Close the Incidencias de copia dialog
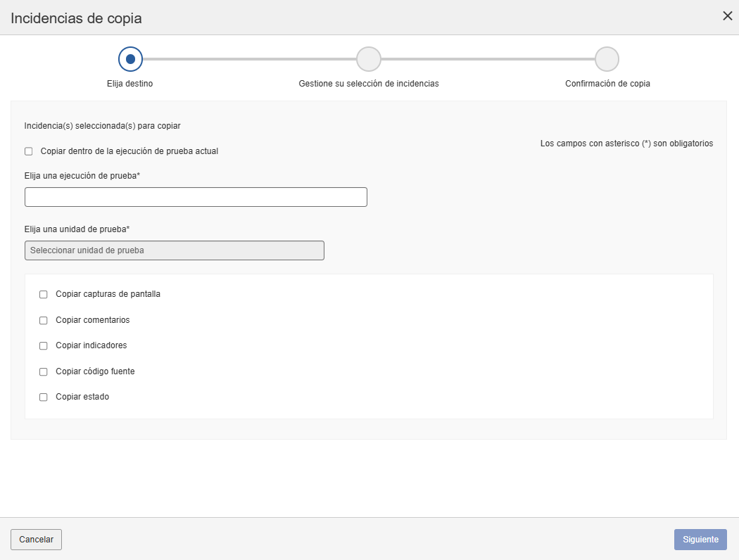This screenshot has width=739, height=560. click(727, 16)
